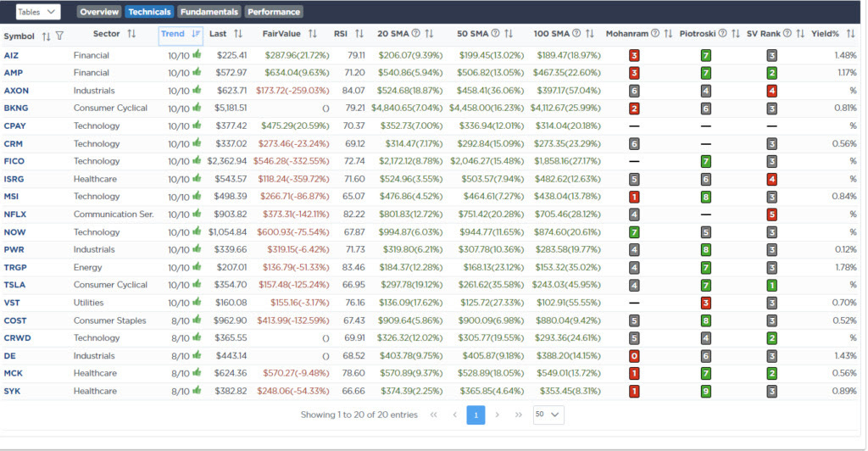Open AXON symbol link
This screenshot has width=868, height=451.
click(x=16, y=91)
